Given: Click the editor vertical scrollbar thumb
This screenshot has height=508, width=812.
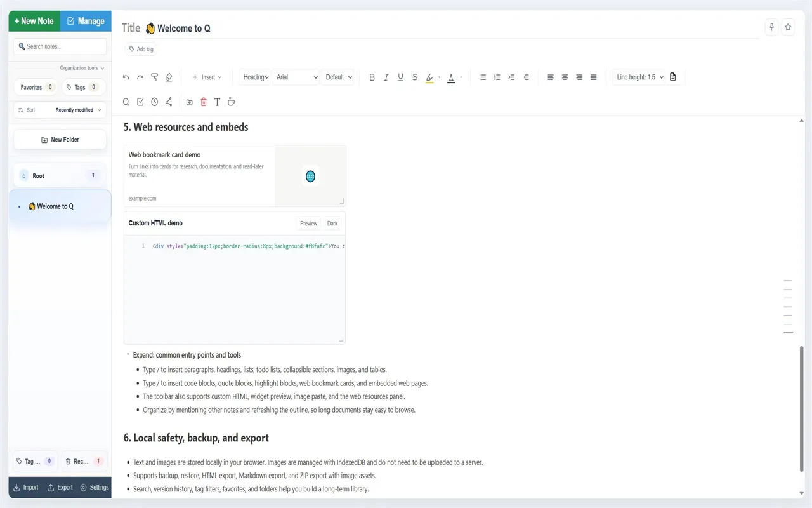Looking at the screenshot, I should click(x=801, y=408).
